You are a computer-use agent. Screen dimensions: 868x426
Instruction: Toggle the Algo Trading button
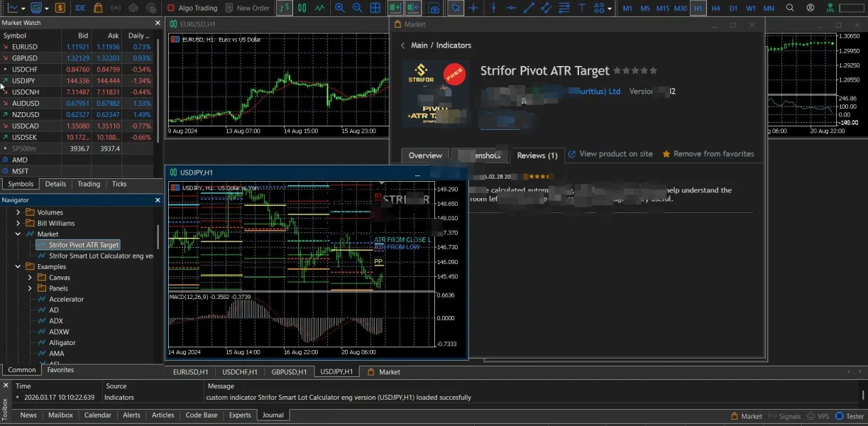(192, 8)
